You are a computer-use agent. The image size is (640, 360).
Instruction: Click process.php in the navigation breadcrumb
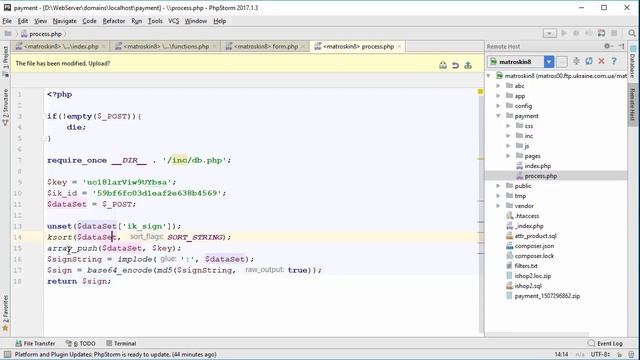[41, 34]
